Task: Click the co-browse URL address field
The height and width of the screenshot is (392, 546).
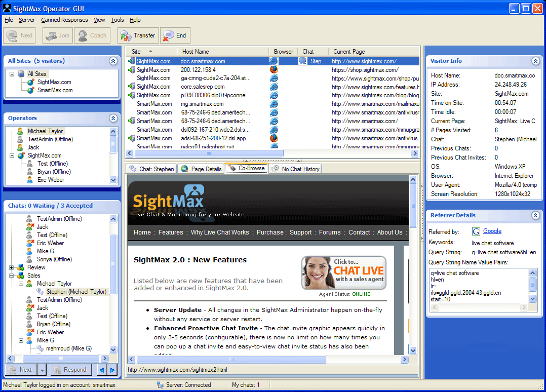Action: coord(272,370)
